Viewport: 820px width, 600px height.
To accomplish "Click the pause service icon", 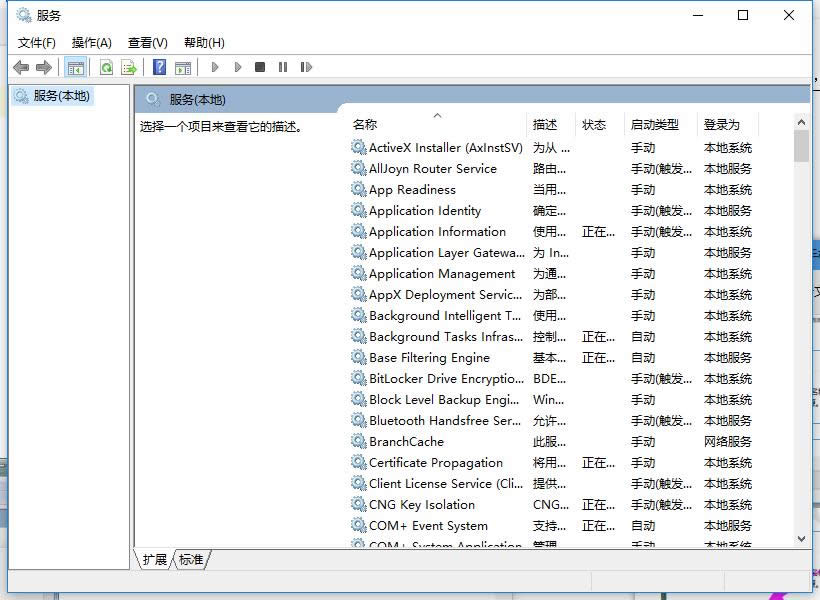I will [x=283, y=67].
